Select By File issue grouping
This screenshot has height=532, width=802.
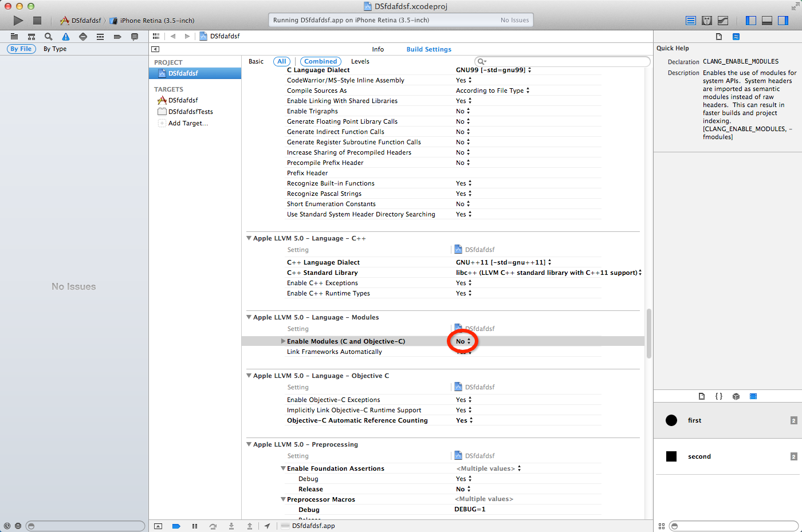pyautogui.click(x=21, y=49)
